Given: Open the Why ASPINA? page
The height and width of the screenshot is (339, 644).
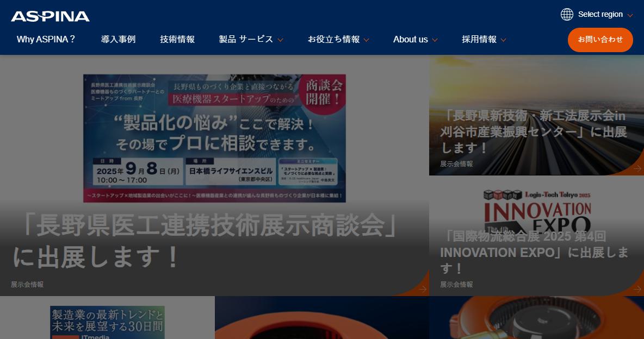Looking at the screenshot, I should point(46,40).
